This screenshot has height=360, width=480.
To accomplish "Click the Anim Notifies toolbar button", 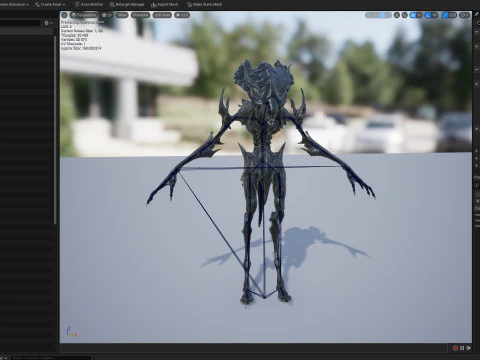I will (89, 4).
